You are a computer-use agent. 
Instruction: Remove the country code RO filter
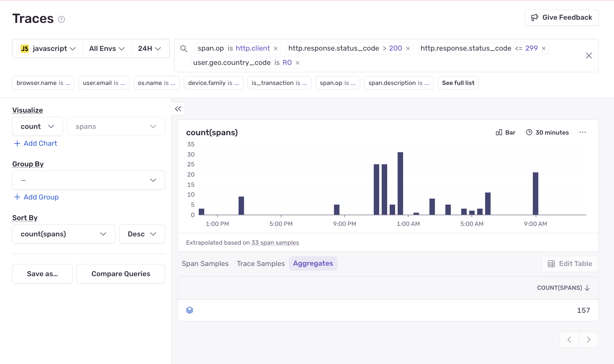click(297, 63)
